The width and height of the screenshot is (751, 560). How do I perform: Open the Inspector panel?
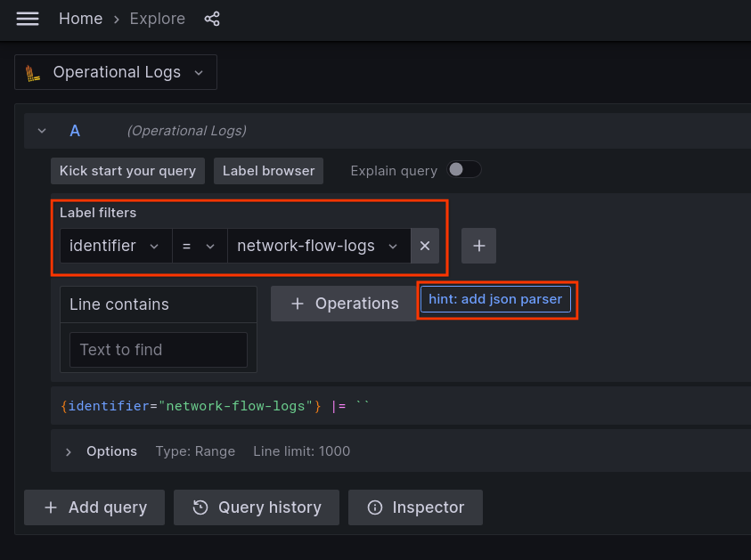point(415,507)
